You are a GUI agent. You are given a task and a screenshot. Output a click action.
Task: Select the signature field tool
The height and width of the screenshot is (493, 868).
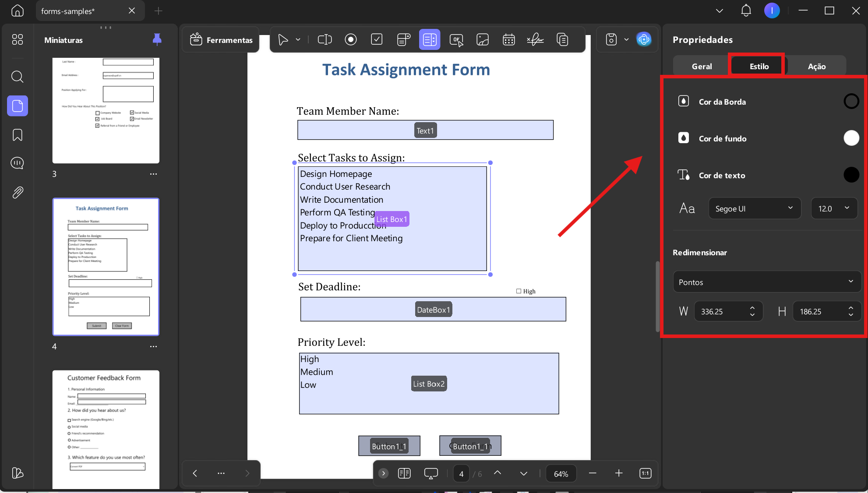pos(535,40)
